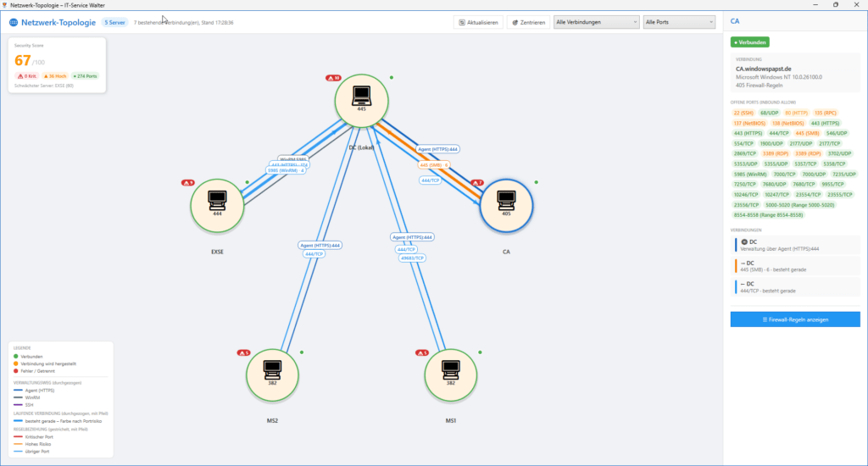Click Agent (HTTPS):444 label on DC–MS1 link
Screen dimensions: 868x466
[x=412, y=237]
